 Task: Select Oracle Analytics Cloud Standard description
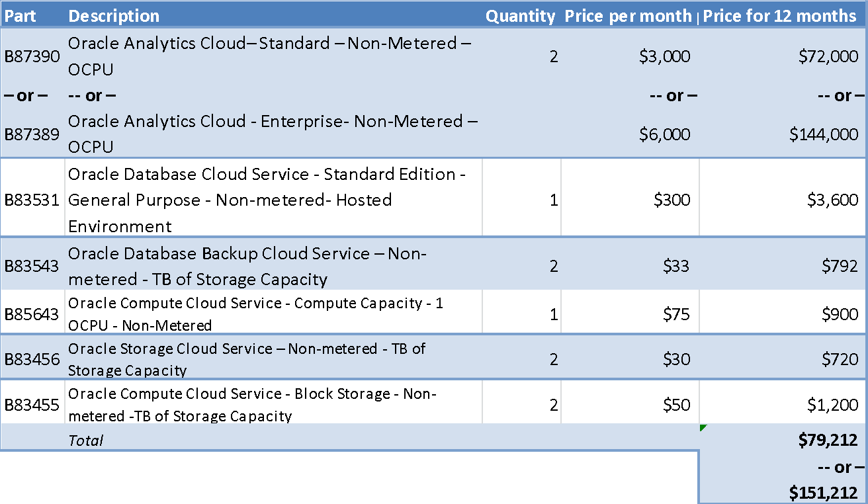click(270, 56)
